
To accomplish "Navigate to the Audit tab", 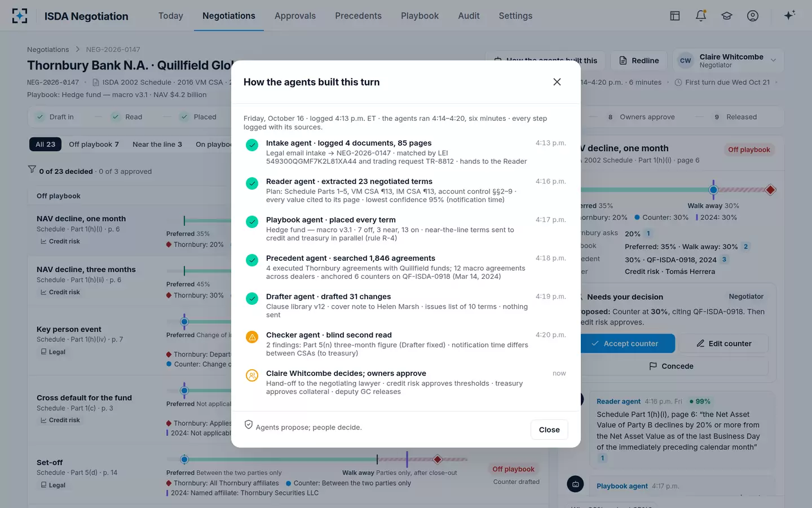I will 469,16.
